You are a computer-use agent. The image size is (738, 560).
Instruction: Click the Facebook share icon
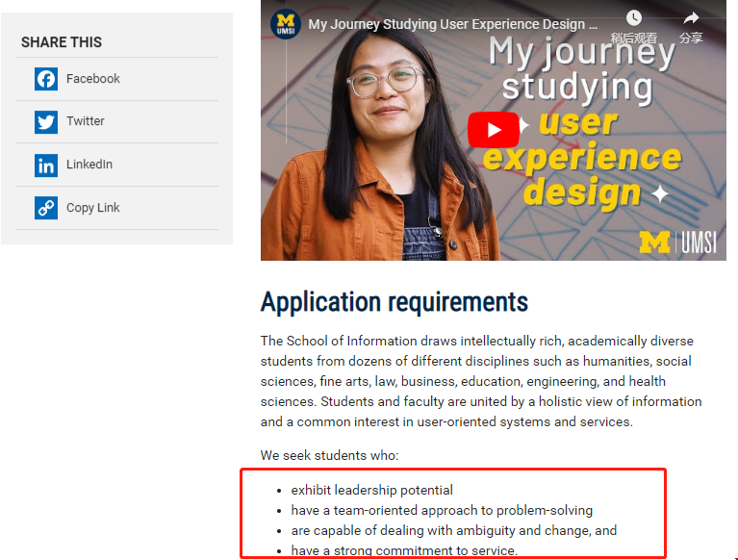pyautogui.click(x=46, y=79)
